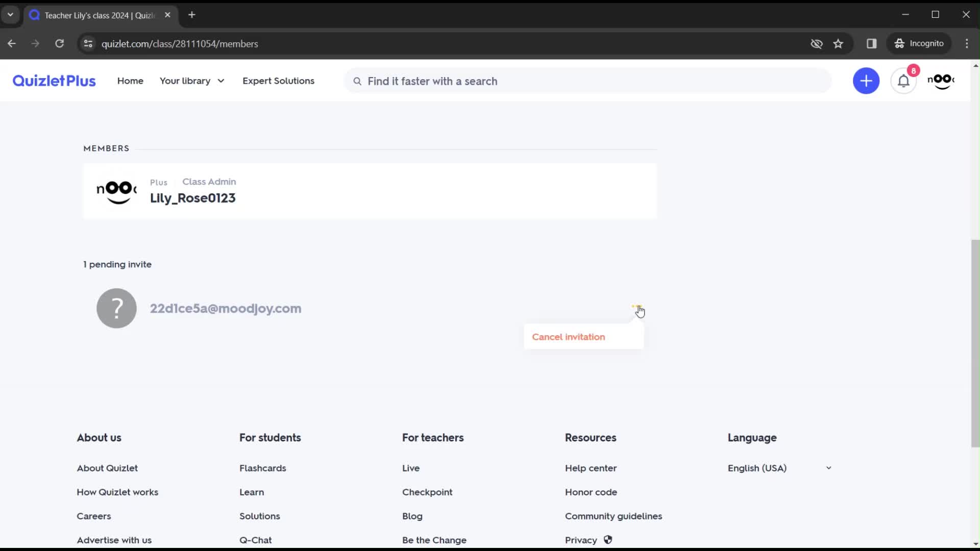Click the Lily_Rose0123 class admin avatar
This screenshot has width=980, height=551.
coord(116,190)
